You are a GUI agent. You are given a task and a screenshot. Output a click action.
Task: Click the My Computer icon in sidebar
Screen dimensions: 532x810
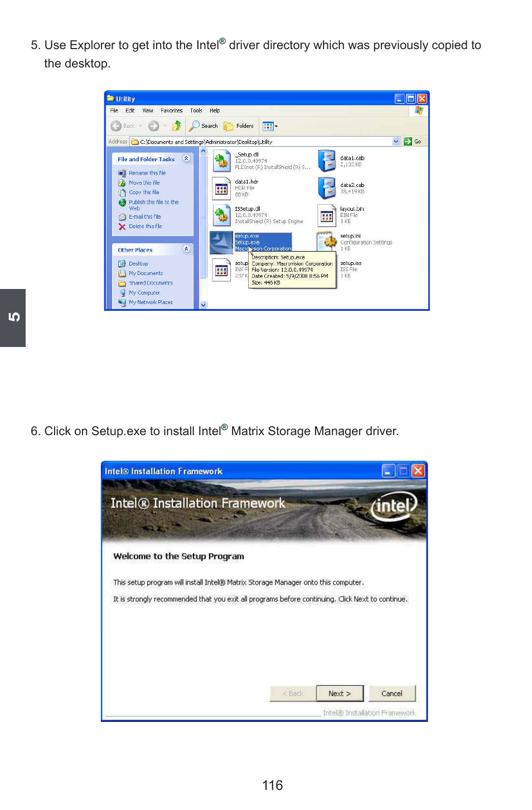[122, 293]
